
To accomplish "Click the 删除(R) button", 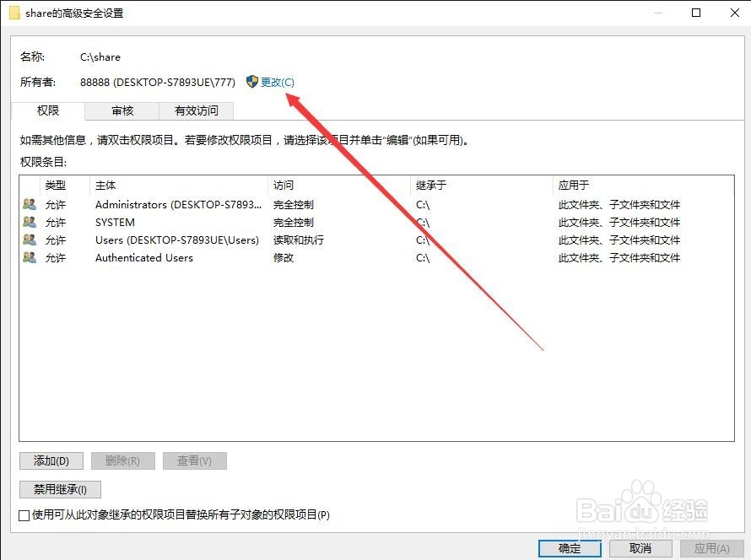I will 122,460.
